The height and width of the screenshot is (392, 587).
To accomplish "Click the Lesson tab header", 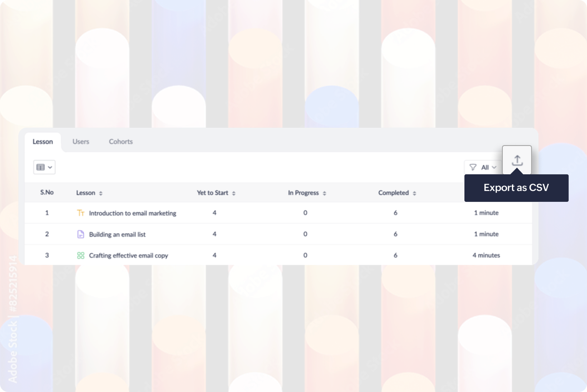I will coord(43,141).
